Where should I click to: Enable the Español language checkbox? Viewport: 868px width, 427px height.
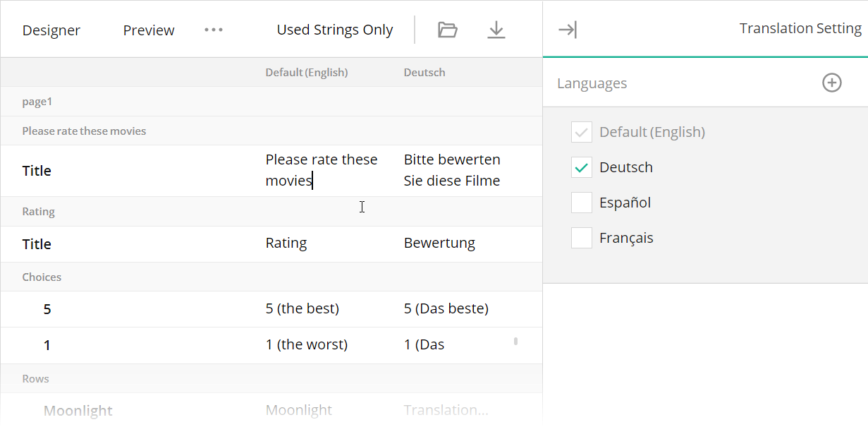(581, 203)
